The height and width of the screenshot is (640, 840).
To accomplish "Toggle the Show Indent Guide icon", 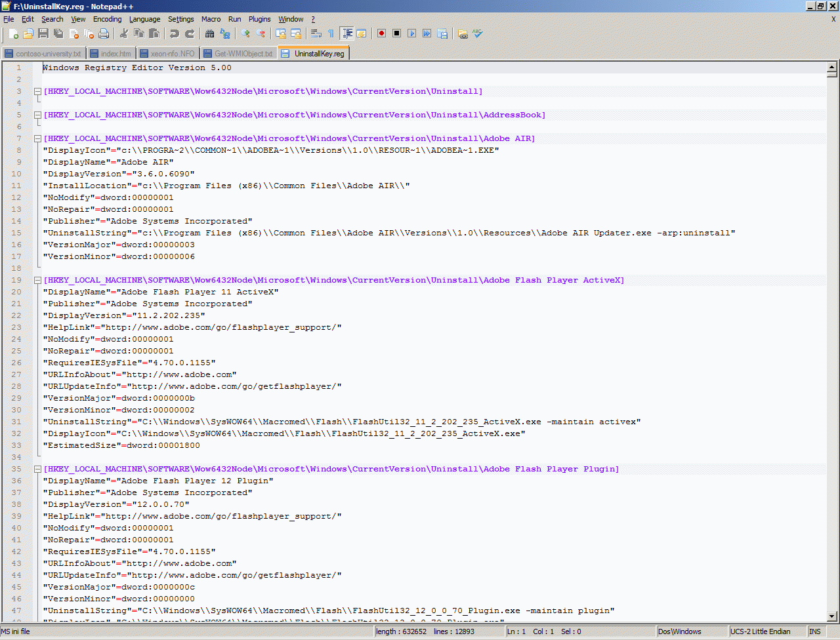I will click(346, 33).
